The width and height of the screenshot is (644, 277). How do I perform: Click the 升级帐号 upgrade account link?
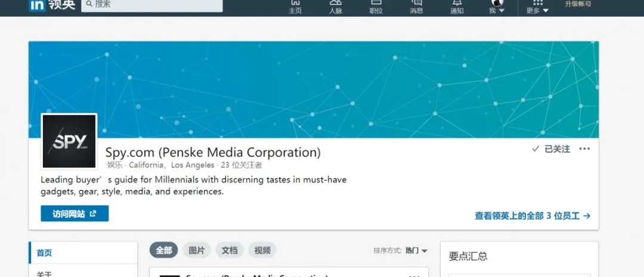[578, 4]
